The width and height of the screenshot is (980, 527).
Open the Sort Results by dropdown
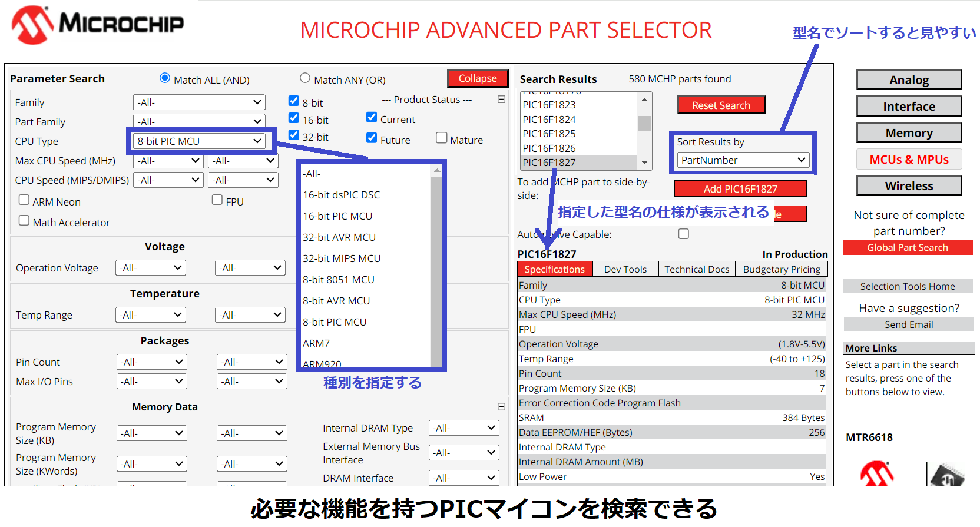743,160
